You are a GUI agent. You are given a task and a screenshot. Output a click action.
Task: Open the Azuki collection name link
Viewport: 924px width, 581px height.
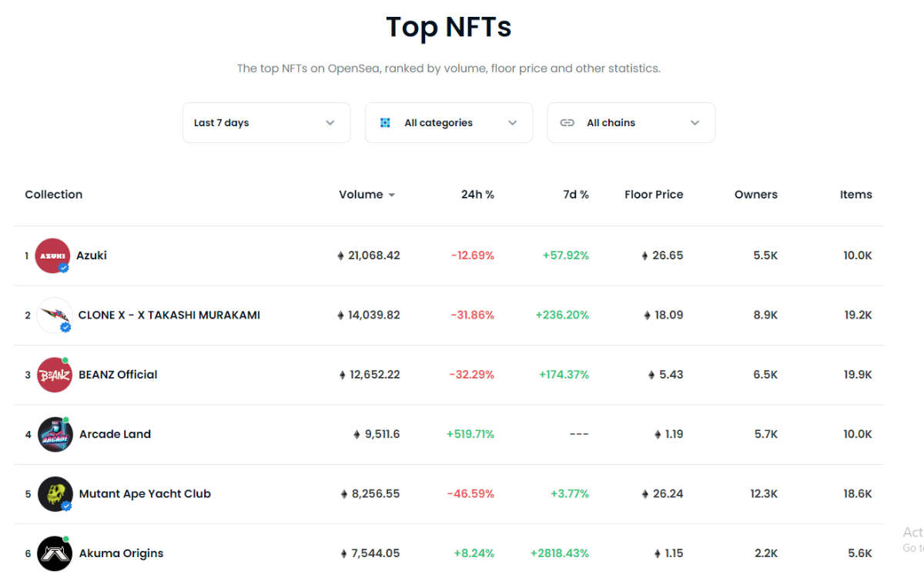pos(92,255)
